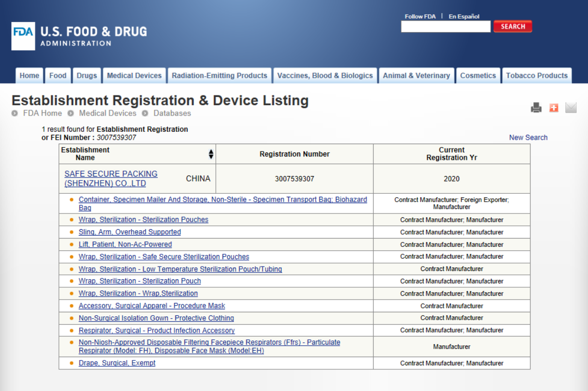
Task: Open the Cosmetics tab
Action: (478, 75)
